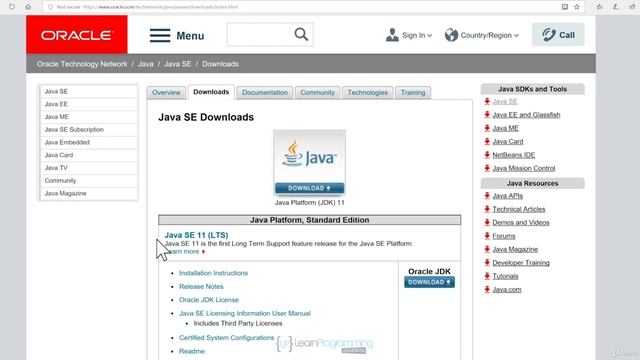
Task: Open the Documentation tab
Action: tap(264, 93)
